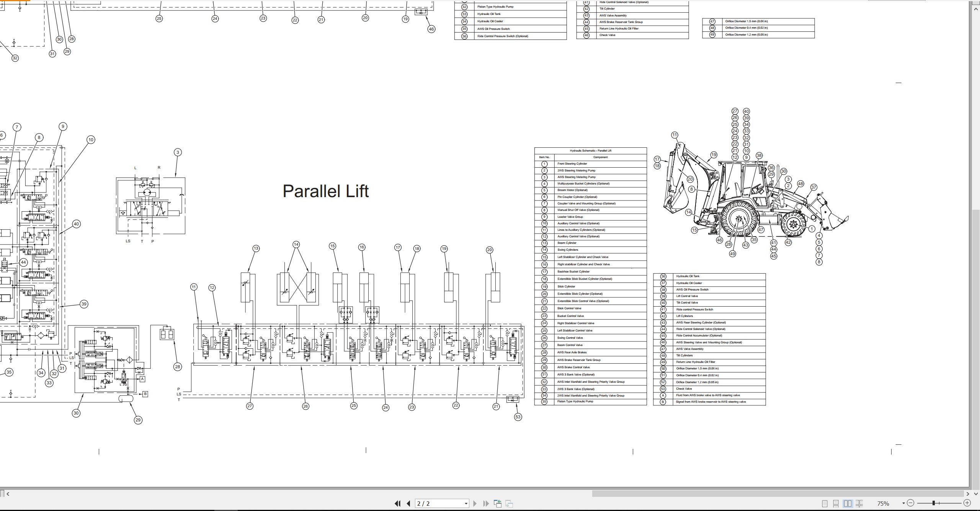Viewport: 980px width, 511px height.
Task: Click the horizontal scrollbar thumb
Action: (x=778, y=494)
